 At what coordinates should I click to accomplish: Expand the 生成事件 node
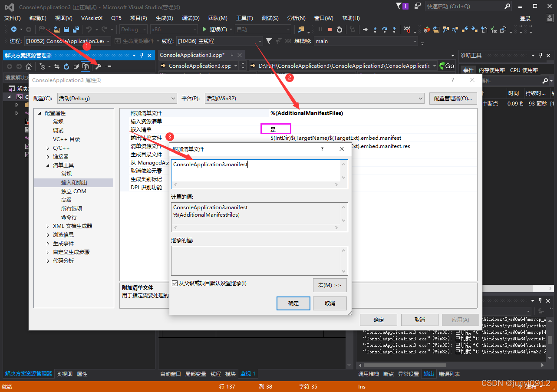pyautogui.click(x=48, y=244)
